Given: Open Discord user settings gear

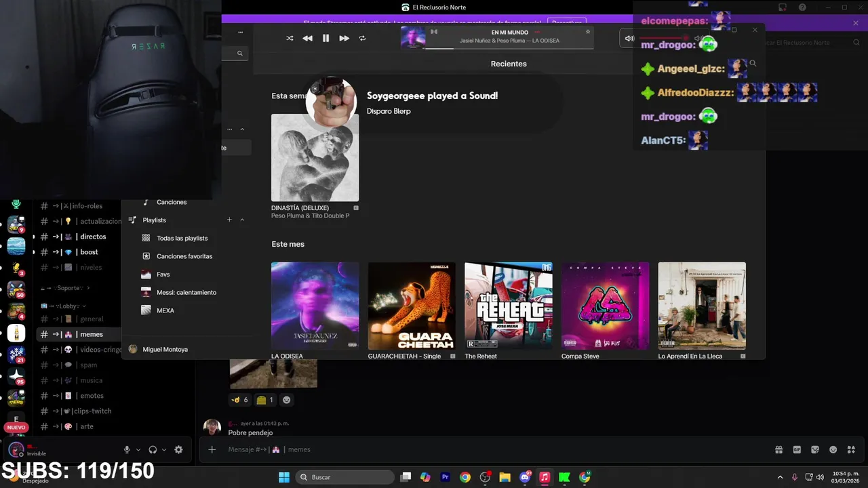Looking at the screenshot, I should click(178, 449).
